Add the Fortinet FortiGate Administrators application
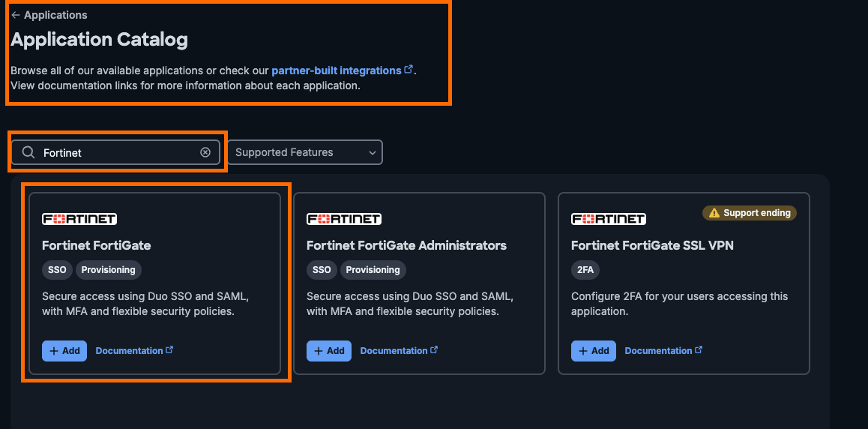Image resolution: width=868 pixels, height=429 pixels. [329, 351]
